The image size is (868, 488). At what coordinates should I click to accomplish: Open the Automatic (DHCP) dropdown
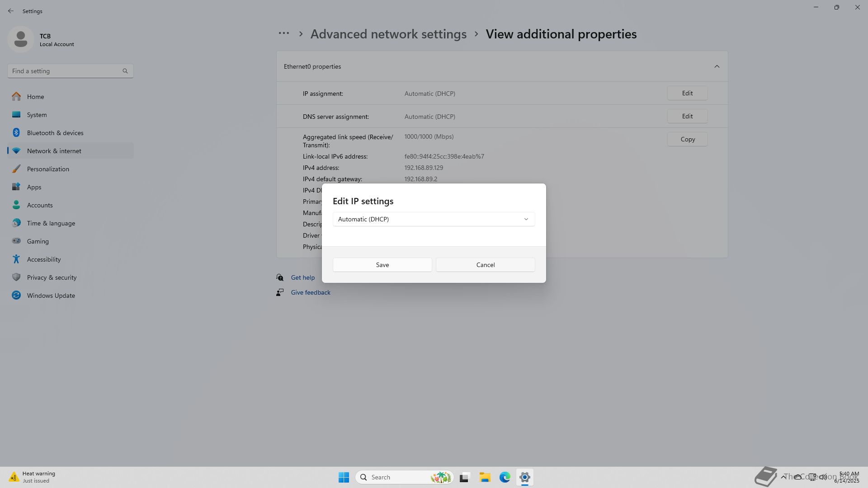tap(434, 219)
